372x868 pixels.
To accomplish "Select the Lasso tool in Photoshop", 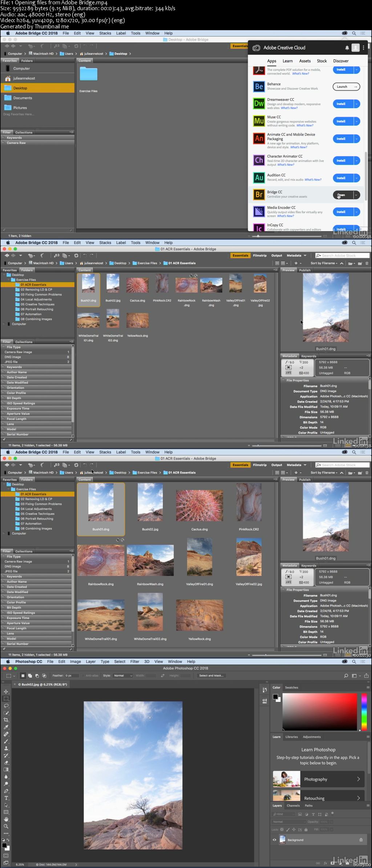I will tap(6, 705).
